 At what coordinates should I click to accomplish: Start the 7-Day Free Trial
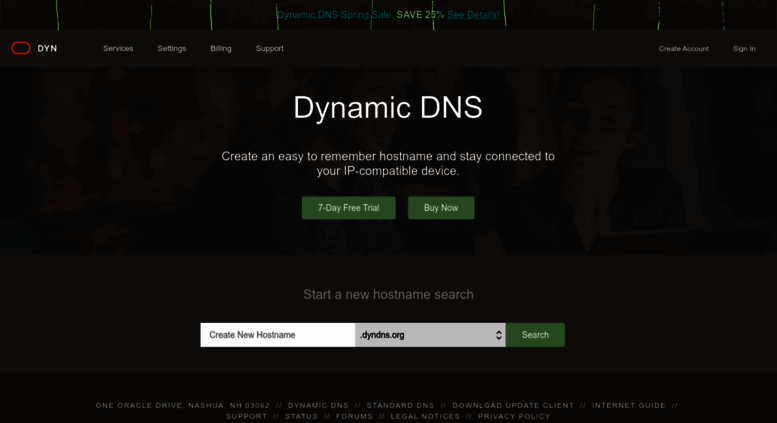click(x=348, y=208)
